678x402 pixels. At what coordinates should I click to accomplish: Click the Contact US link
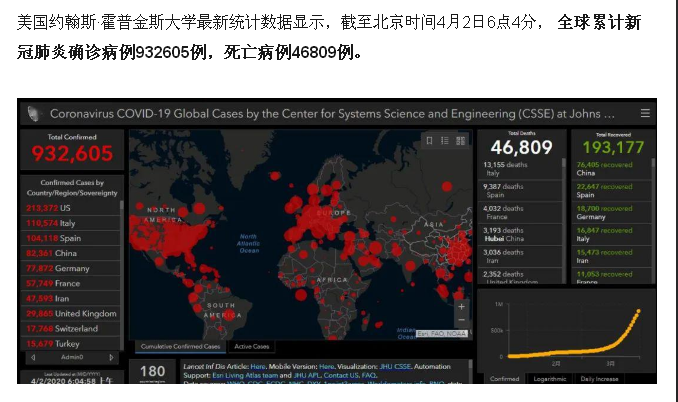coord(341,375)
